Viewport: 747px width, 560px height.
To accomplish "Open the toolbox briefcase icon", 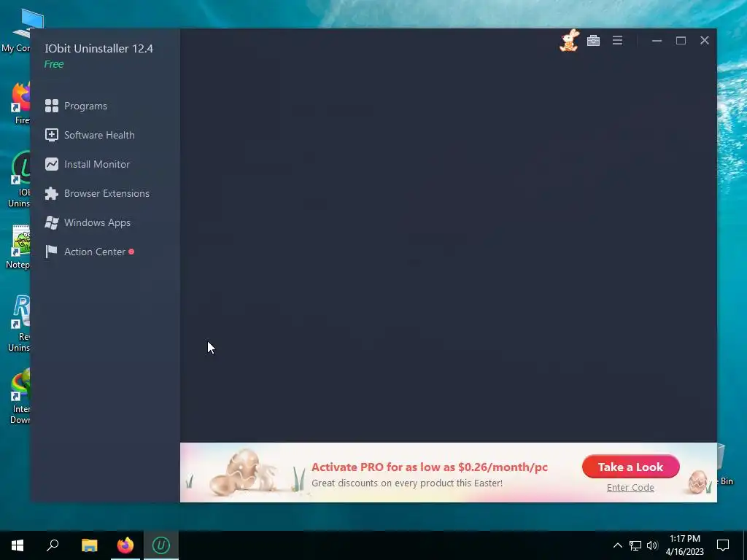I will (593, 41).
